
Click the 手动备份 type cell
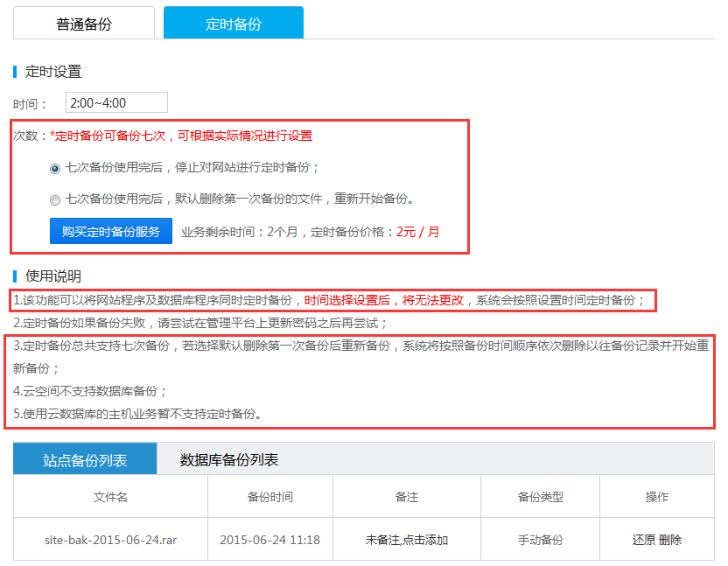coord(540,540)
